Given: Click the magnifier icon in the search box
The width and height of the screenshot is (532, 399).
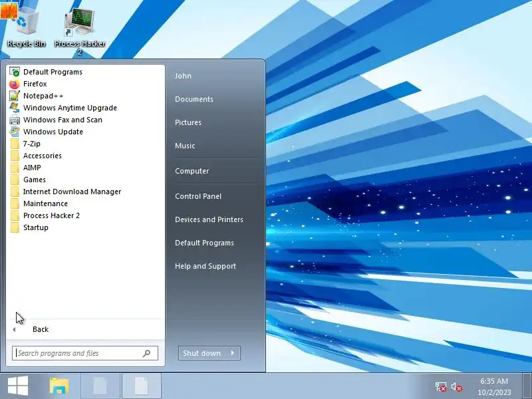Looking at the screenshot, I should (x=146, y=353).
